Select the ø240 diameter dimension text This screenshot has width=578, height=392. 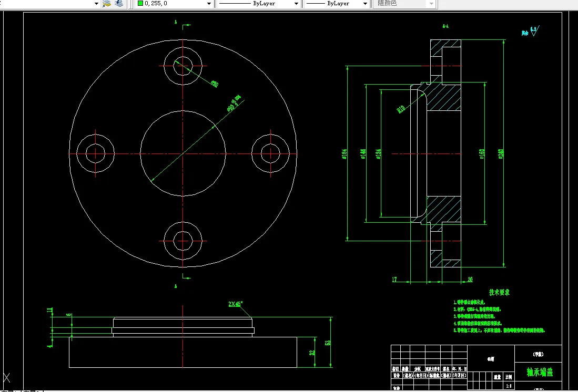tap(501, 154)
